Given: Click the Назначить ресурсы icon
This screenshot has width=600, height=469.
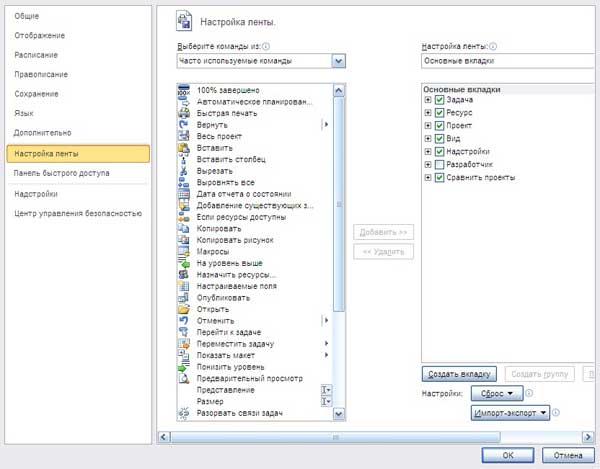Looking at the screenshot, I should [x=184, y=275].
